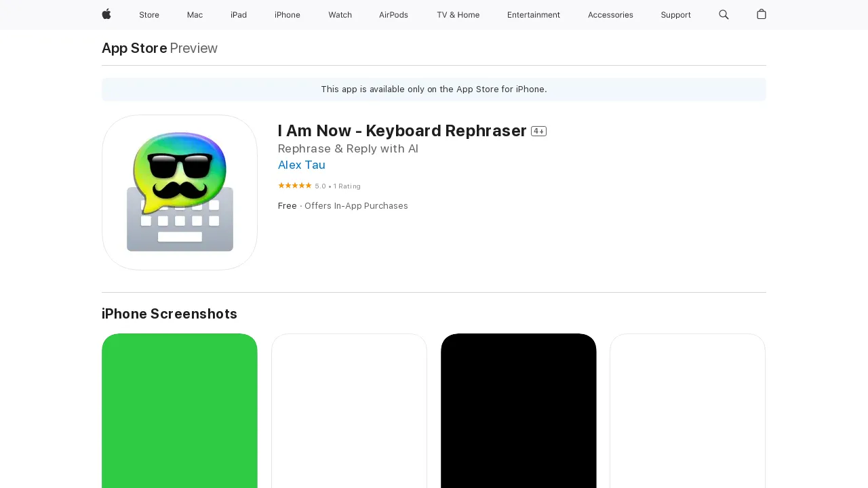
Task: Open the Support menu
Action: click(676, 15)
